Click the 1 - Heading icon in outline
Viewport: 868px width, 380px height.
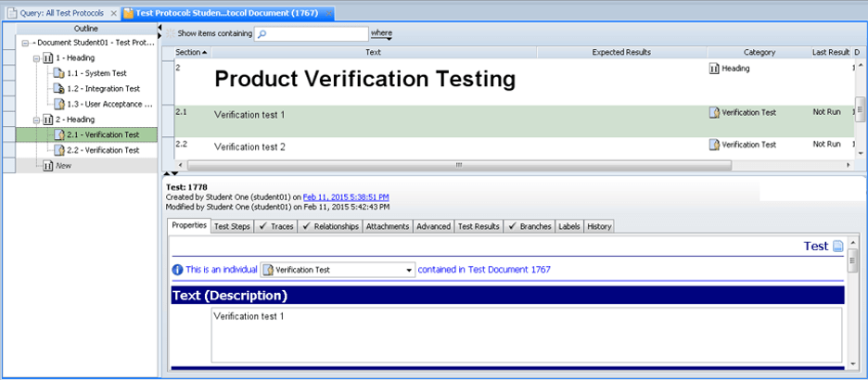tap(47, 58)
